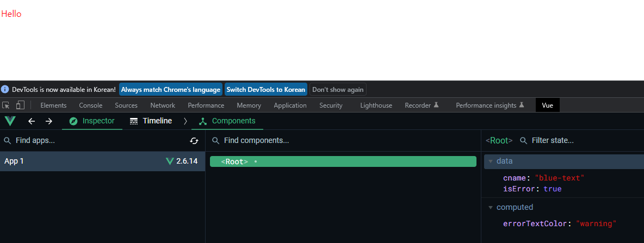Click the refresh apps icon

point(194,141)
